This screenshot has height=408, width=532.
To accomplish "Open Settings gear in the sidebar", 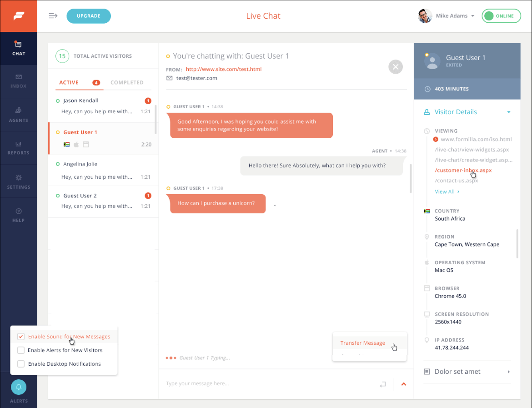I will 19,181.
